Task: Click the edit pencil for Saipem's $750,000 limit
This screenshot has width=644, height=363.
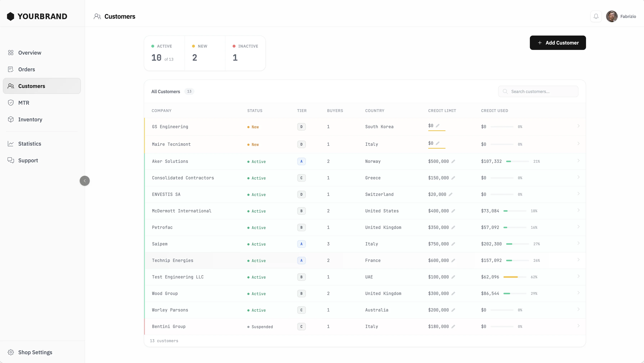Action: (453, 244)
